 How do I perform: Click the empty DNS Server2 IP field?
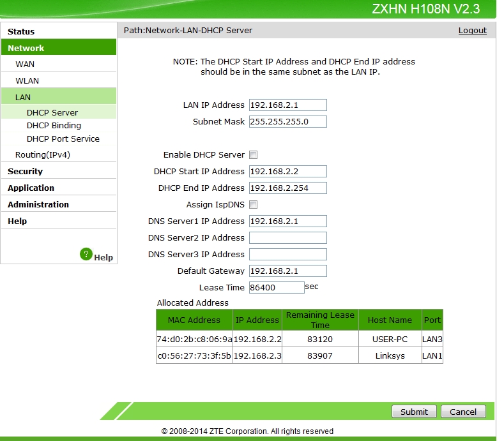point(288,237)
